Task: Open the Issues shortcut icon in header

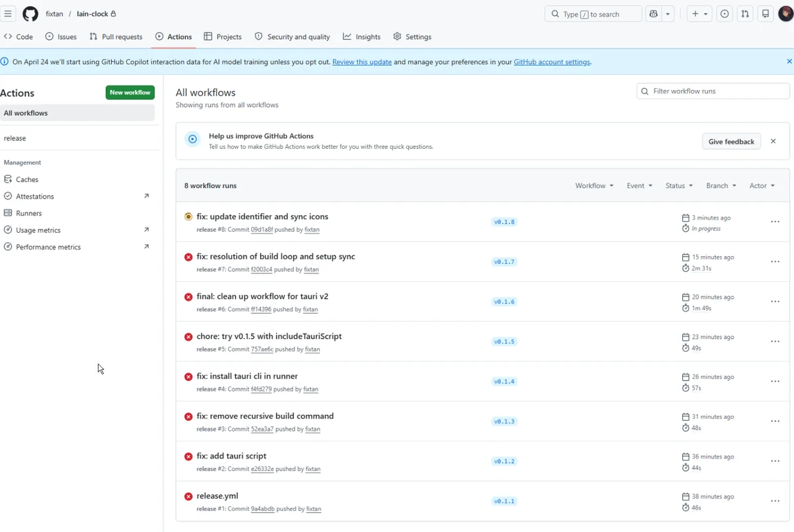Action: pyautogui.click(x=725, y=14)
